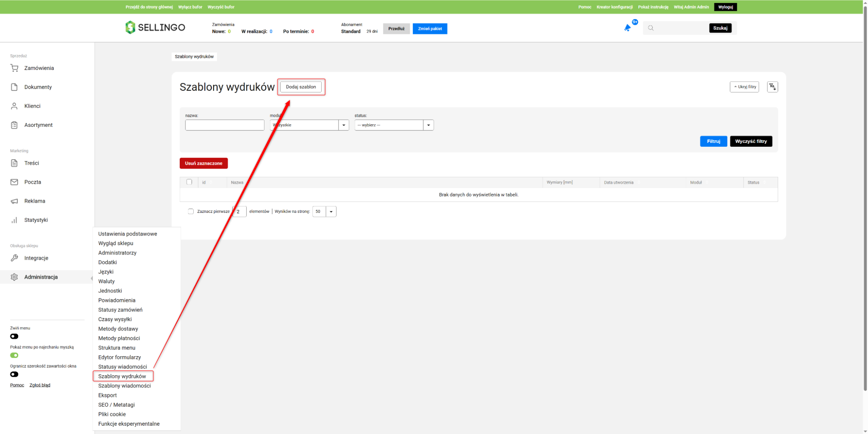Click the Reklama megaphone icon
This screenshot has width=868, height=434.
coord(14,201)
